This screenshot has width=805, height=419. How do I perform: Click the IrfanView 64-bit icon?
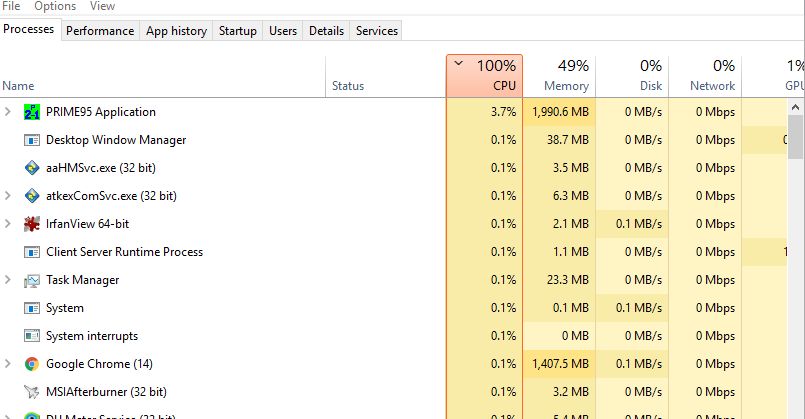32,224
